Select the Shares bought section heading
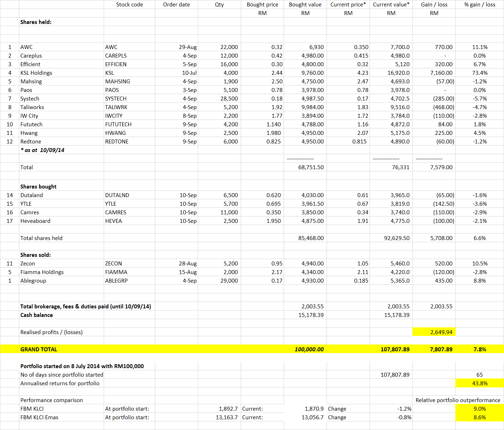The image size is (504, 430). (x=38, y=187)
